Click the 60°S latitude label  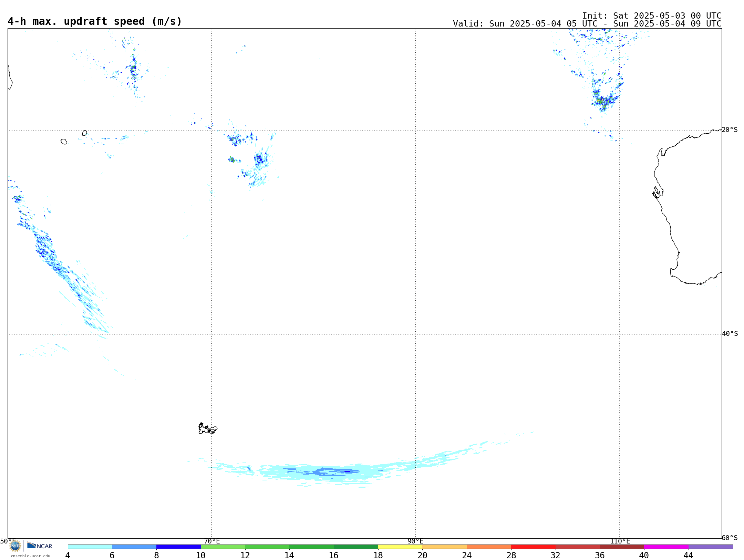click(x=730, y=538)
